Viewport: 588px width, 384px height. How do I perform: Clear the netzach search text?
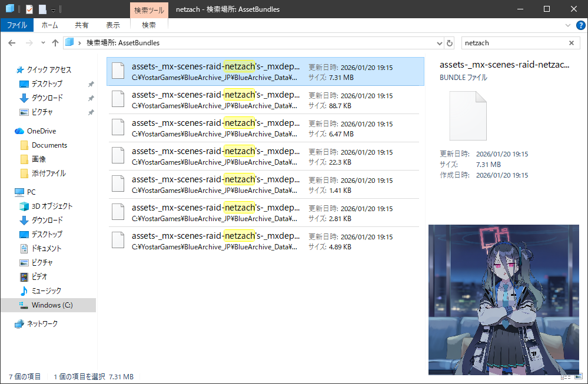point(571,43)
